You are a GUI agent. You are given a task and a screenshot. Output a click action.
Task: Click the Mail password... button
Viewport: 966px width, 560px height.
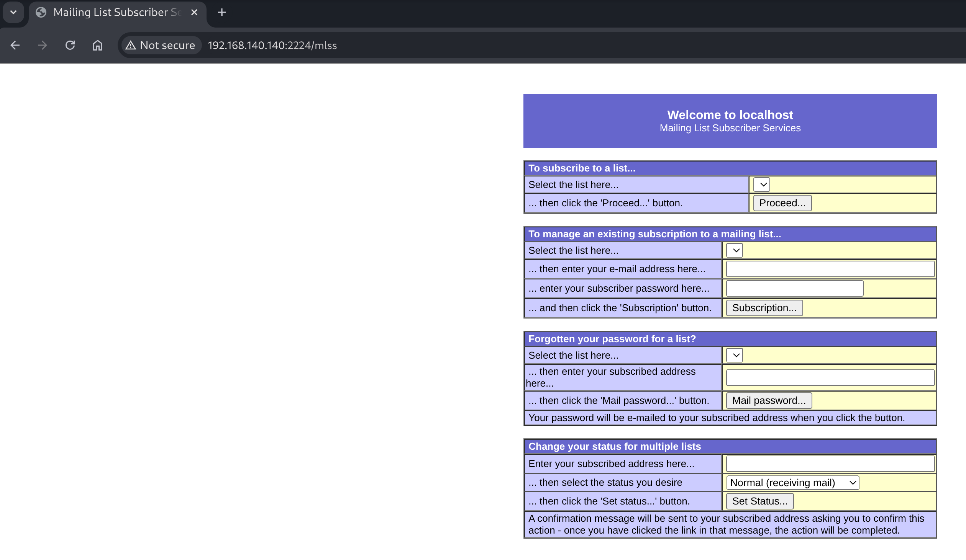(768, 400)
